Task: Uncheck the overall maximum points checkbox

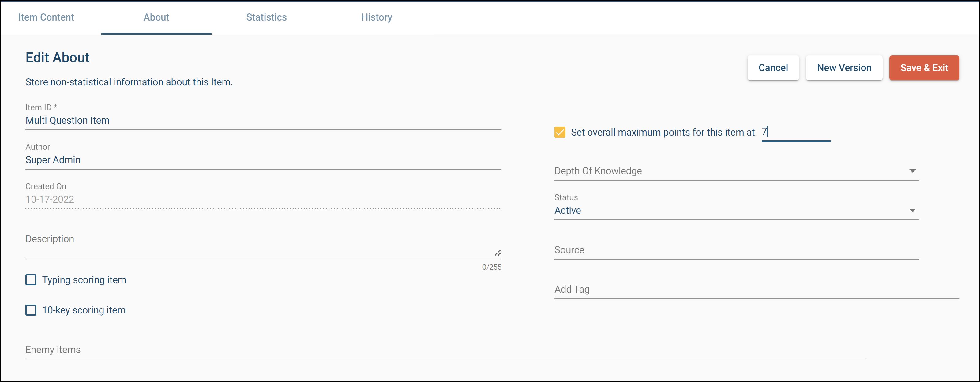Action: click(x=560, y=132)
